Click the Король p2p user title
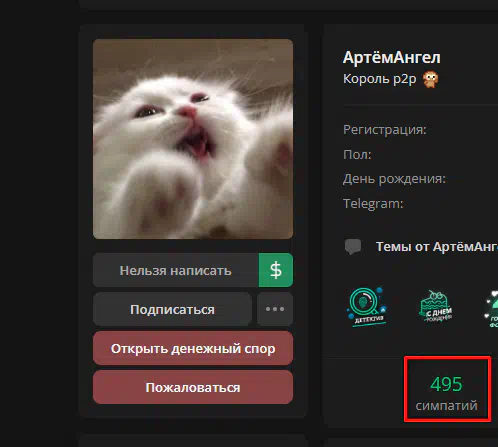This screenshot has height=447, width=498. coord(380,79)
